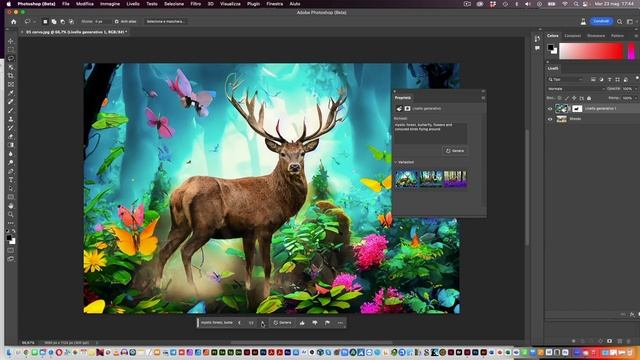Click thumbs up in the contextual task bar
The image size is (640, 360).
click(302, 323)
